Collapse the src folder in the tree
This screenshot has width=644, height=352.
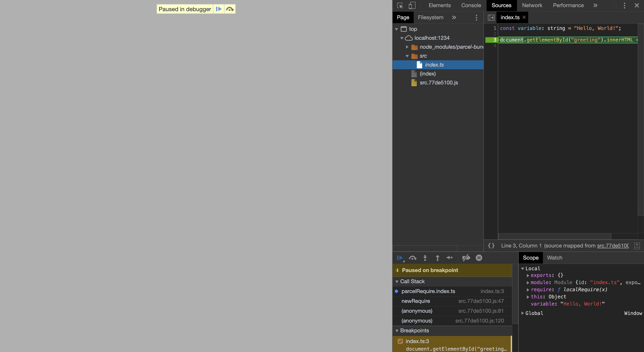[407, 56]
